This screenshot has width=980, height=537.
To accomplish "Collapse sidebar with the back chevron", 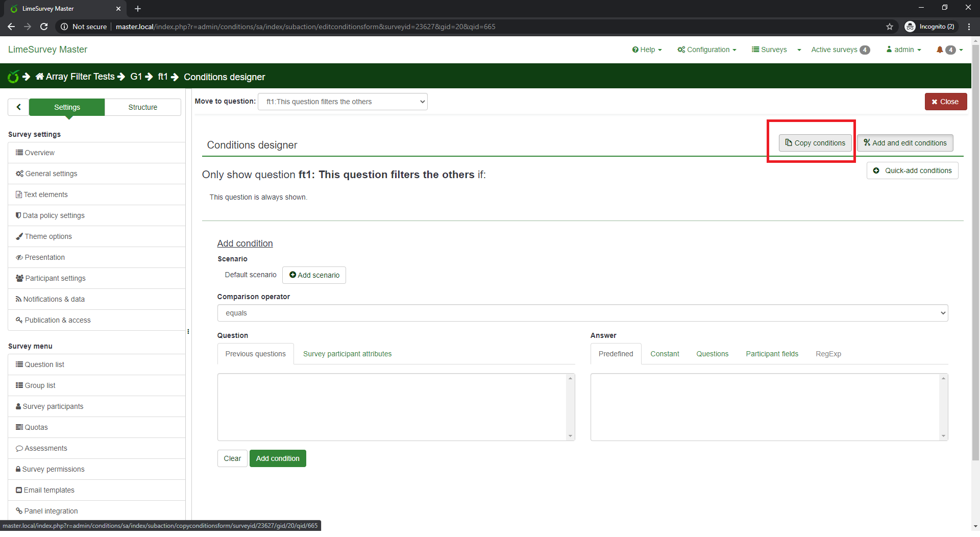I will (x=18, y=107).
